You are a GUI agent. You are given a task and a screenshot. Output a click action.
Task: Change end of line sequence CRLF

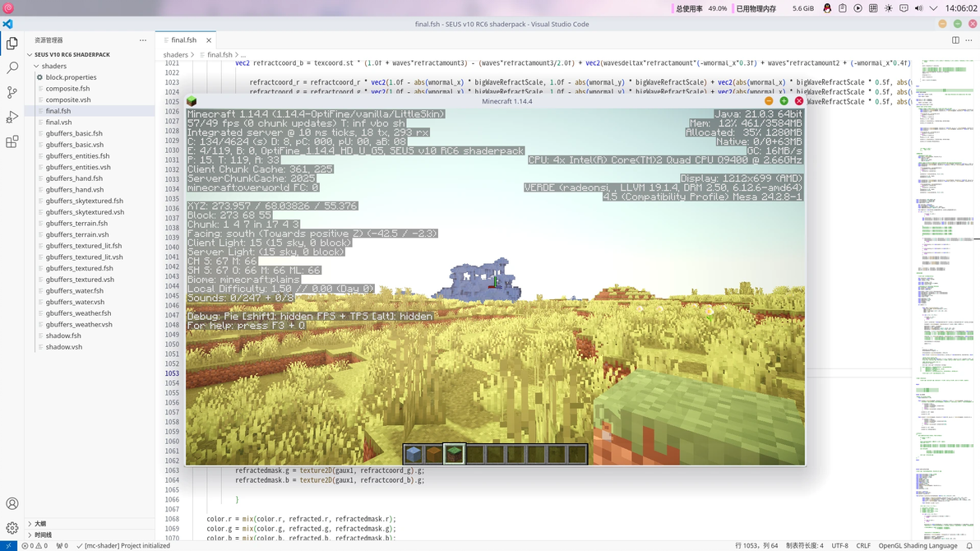pos(863,545)
